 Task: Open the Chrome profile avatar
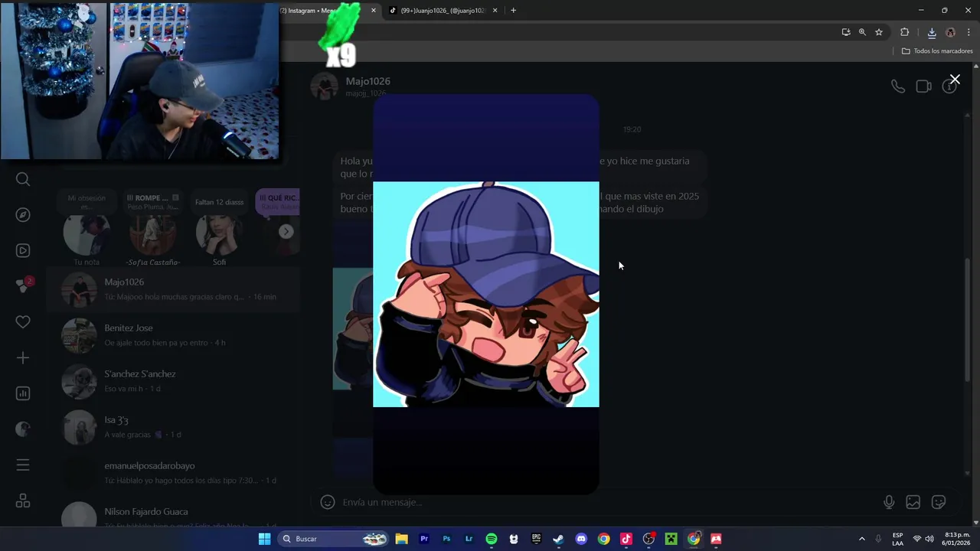click(950, 32)
